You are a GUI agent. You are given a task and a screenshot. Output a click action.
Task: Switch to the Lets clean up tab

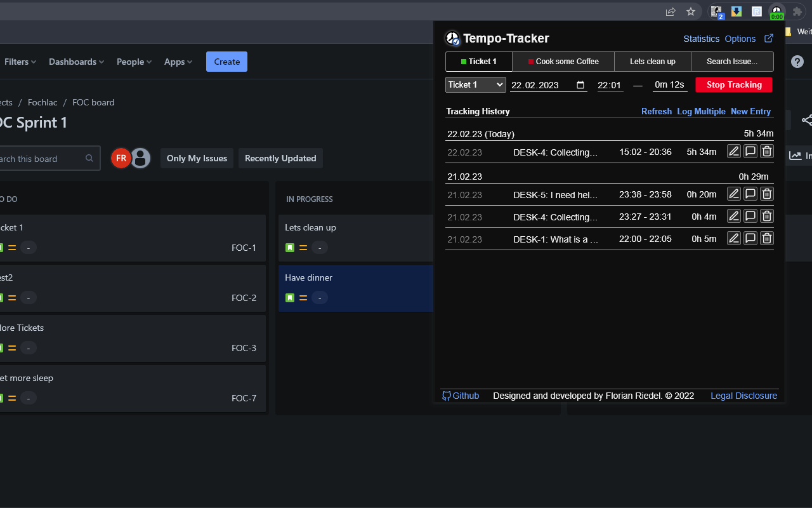click(652, 62)
